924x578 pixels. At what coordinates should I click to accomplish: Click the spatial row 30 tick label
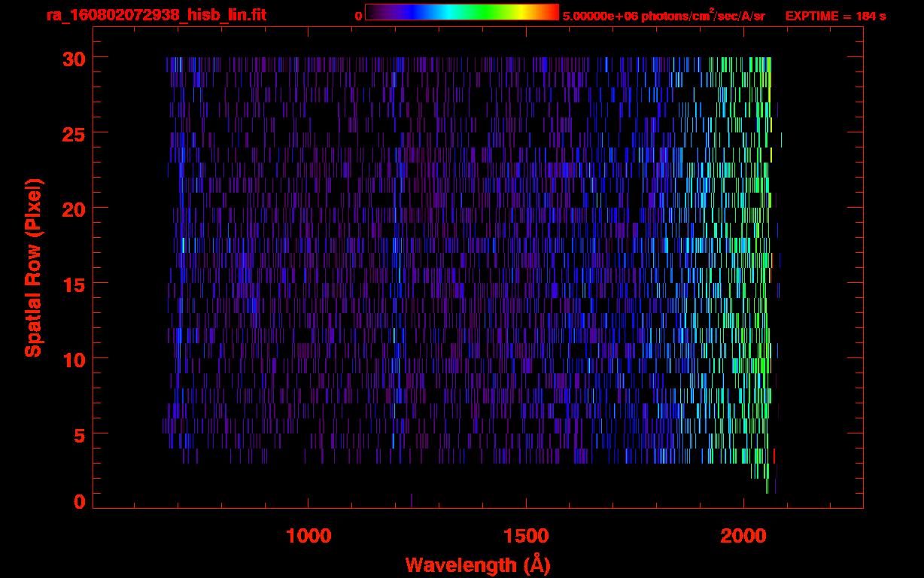72,58
